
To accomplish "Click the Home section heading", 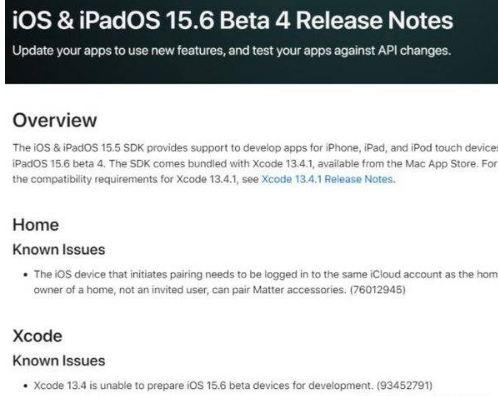I will tap(36, 225).
